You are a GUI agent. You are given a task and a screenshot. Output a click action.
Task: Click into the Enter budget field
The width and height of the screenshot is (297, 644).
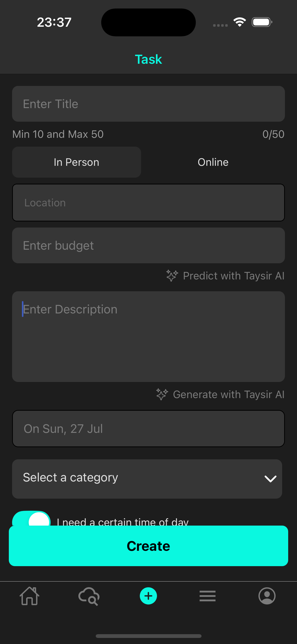[148, 245]
